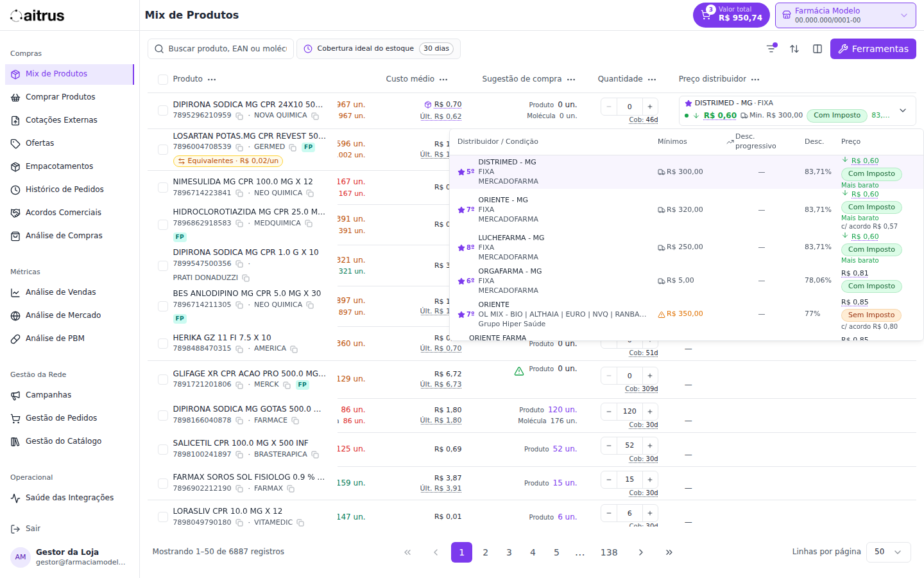The width and height of the screenshot is (924, 578).
Task: Open the Quantidade column options menu
Action: click(652, 80)
